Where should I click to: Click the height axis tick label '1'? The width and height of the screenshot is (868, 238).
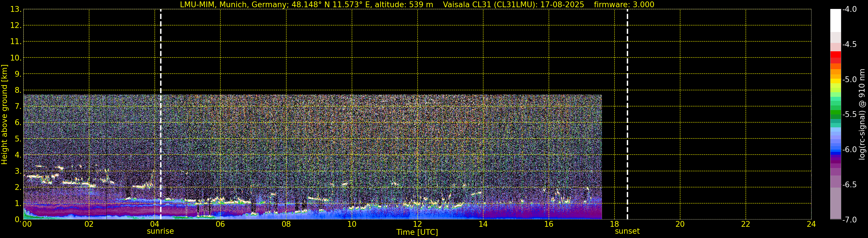pos(18,203)
